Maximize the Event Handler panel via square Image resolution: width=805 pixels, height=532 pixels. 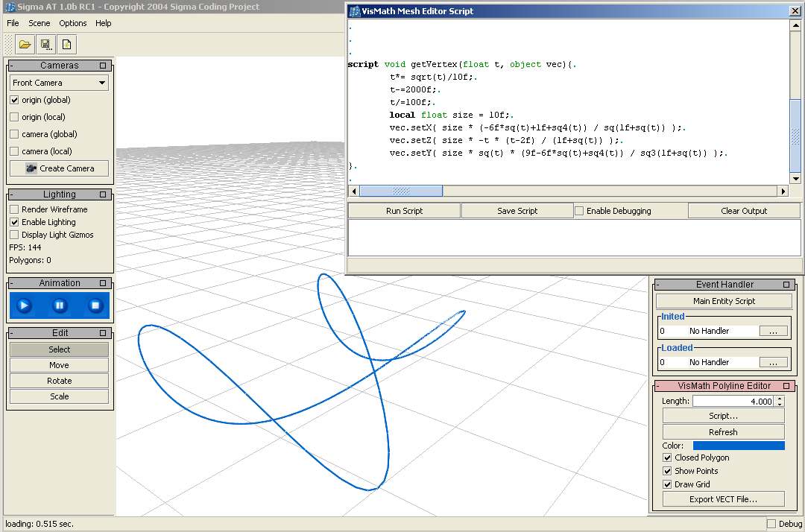pos(786,285)
